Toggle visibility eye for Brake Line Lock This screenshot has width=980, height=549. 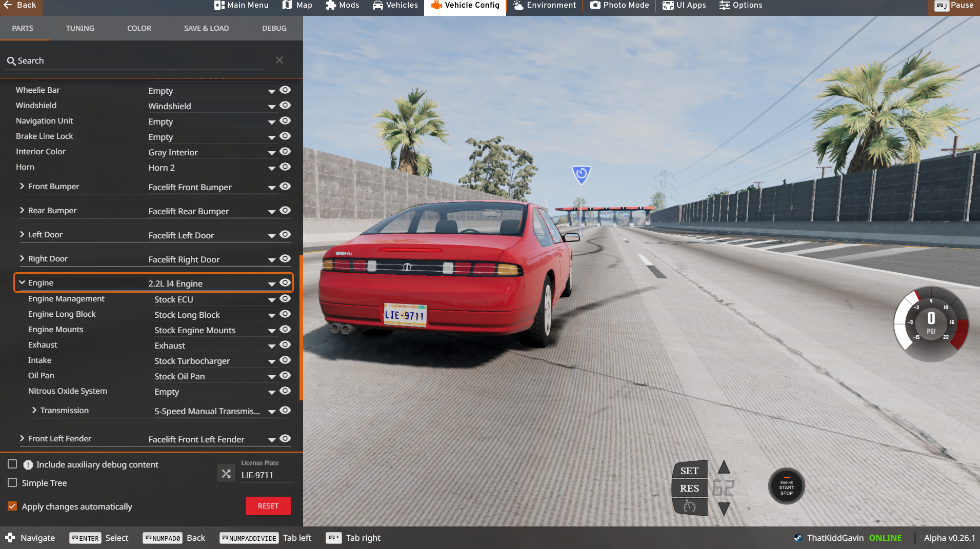[285, 136]
